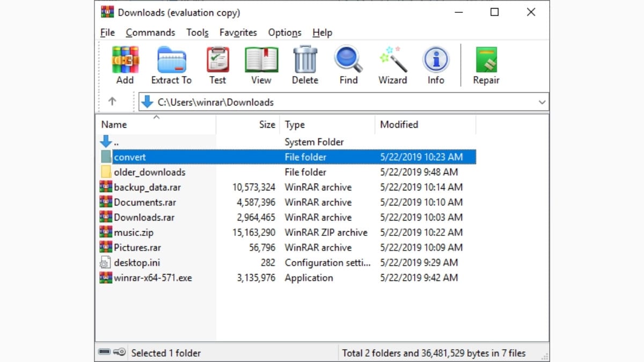Collapse the Name column sort chevron
The width and height of the screenshot is (644, 362).
point(156,116)
